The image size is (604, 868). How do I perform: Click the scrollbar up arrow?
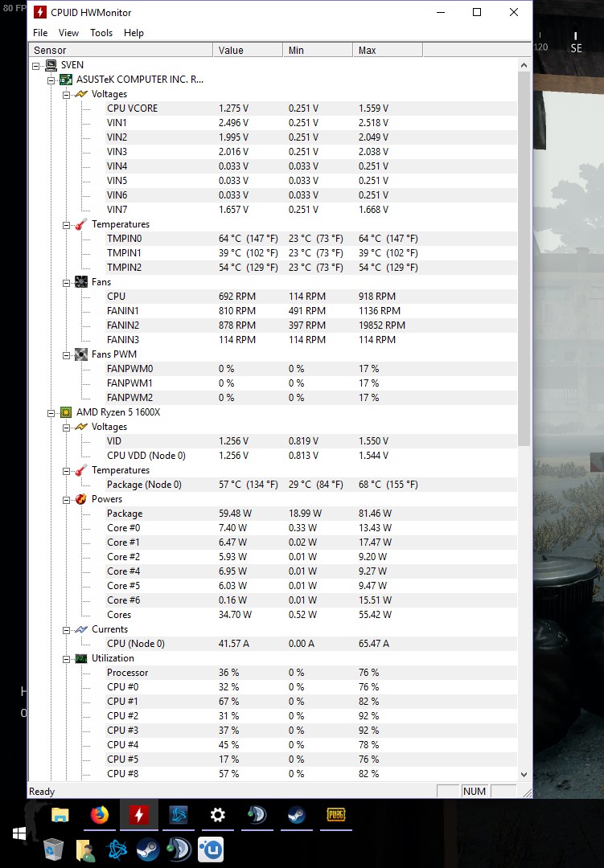(x=524, y=65)
